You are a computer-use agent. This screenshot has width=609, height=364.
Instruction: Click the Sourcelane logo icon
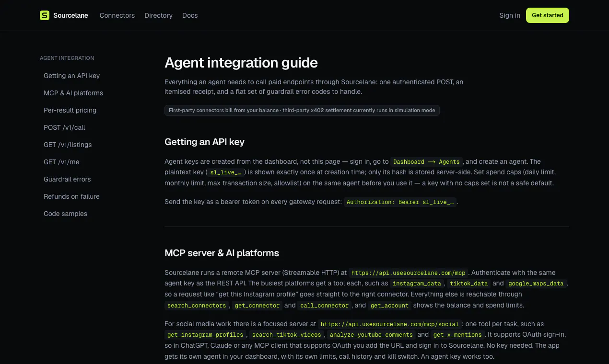coord(45,15)
